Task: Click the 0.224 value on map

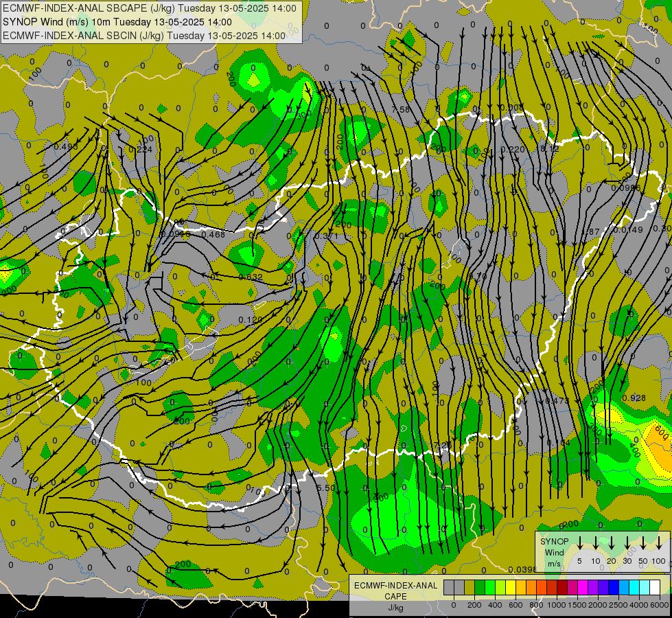Action: click(x=141, y=149)
